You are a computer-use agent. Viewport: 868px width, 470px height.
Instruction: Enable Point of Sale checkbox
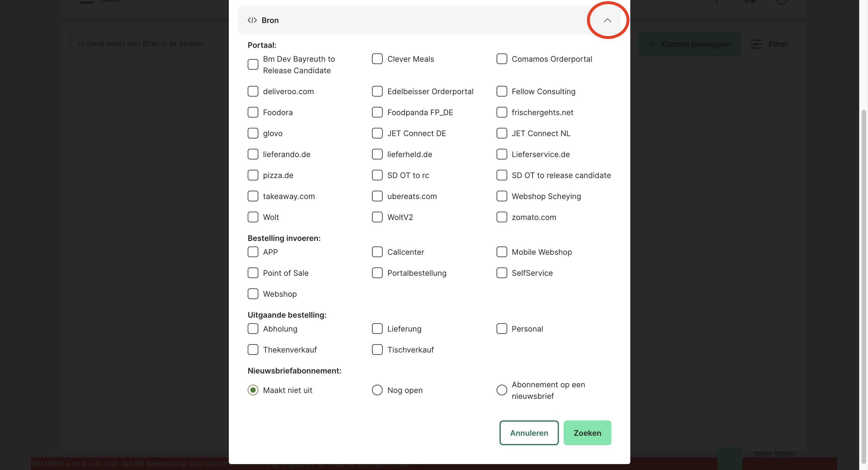point(253,273)
